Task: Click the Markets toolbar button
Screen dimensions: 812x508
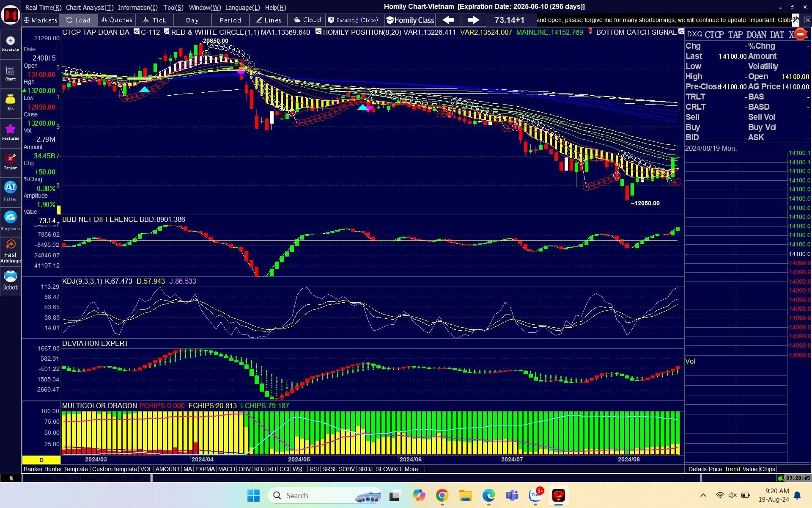Action: coord(40,20)
